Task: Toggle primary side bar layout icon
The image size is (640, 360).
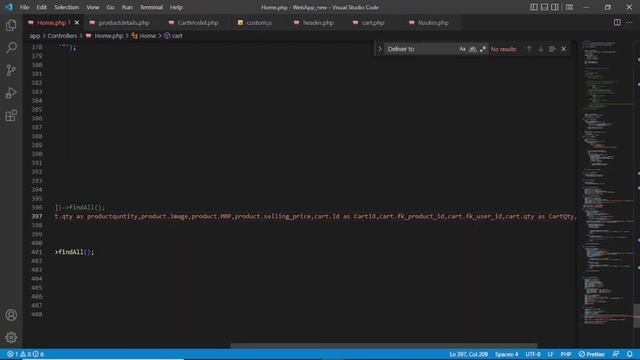Action: point(534,7)
